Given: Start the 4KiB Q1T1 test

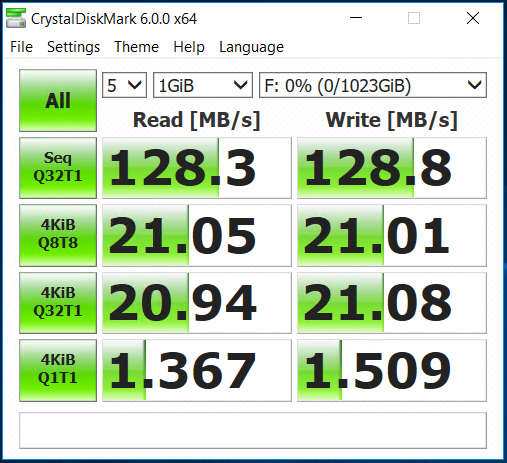Looking at the screenshot, I should (x=58, y=370).
